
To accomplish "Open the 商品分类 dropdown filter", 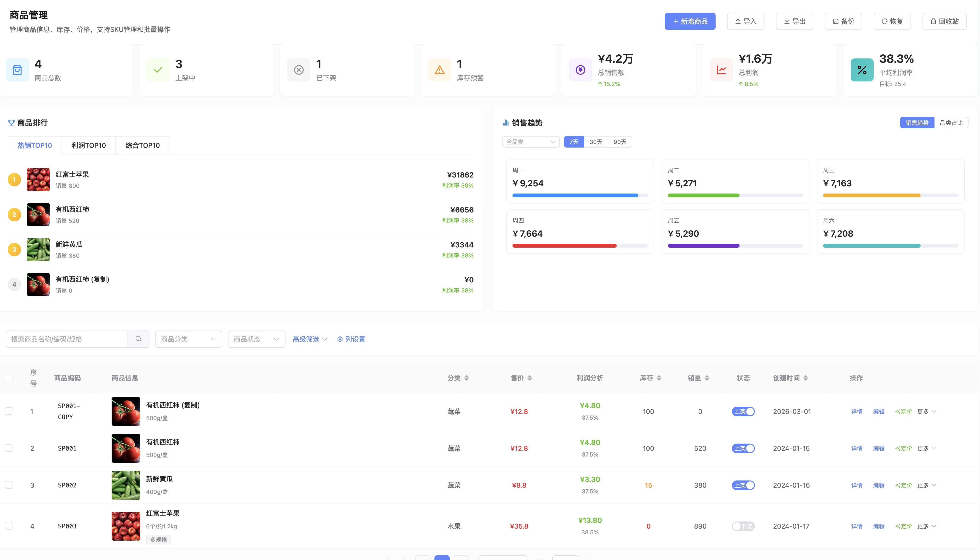I will pyautogui.click(x=188, y=339).
